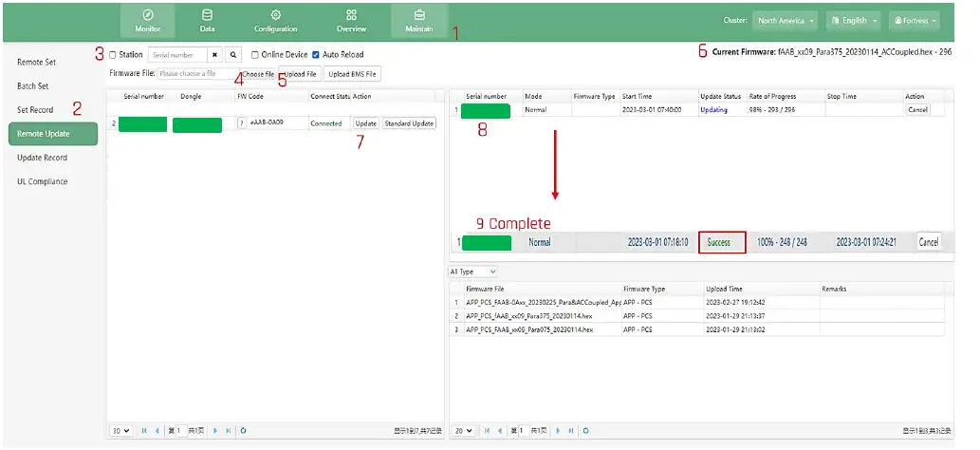
Task: Click the page number box in firmware file list
Action: point(525,431)
